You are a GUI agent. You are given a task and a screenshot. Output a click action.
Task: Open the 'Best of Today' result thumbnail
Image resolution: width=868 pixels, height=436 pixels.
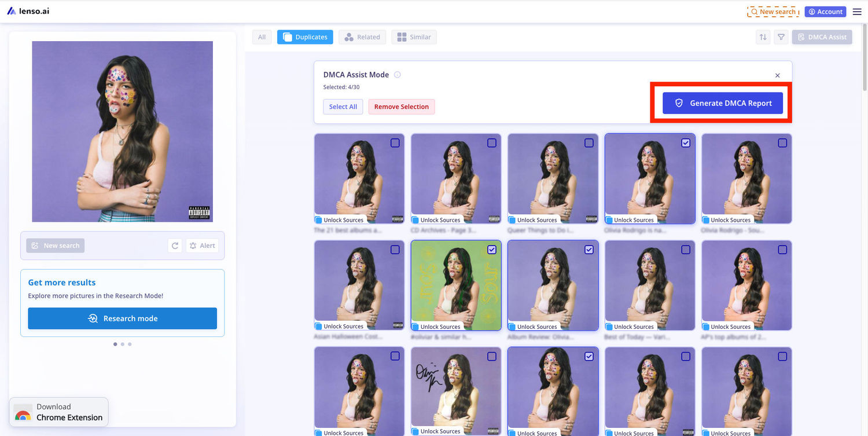[x=650, y=285]
